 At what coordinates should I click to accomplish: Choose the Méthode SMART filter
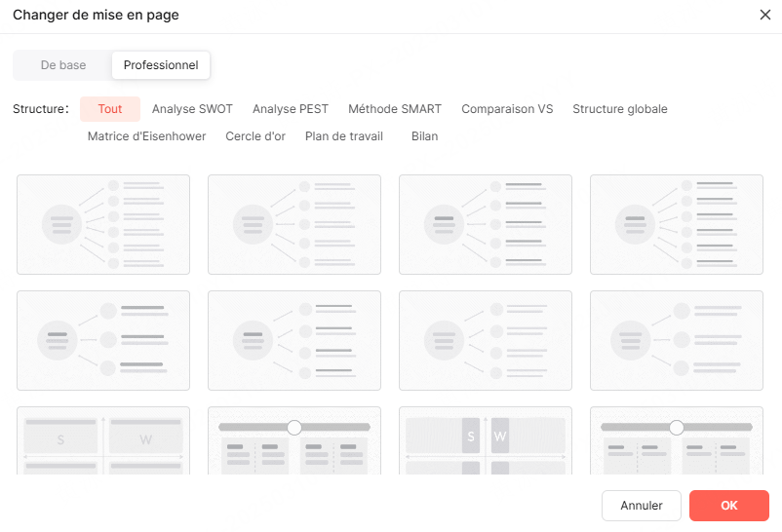tap(395, 109)
